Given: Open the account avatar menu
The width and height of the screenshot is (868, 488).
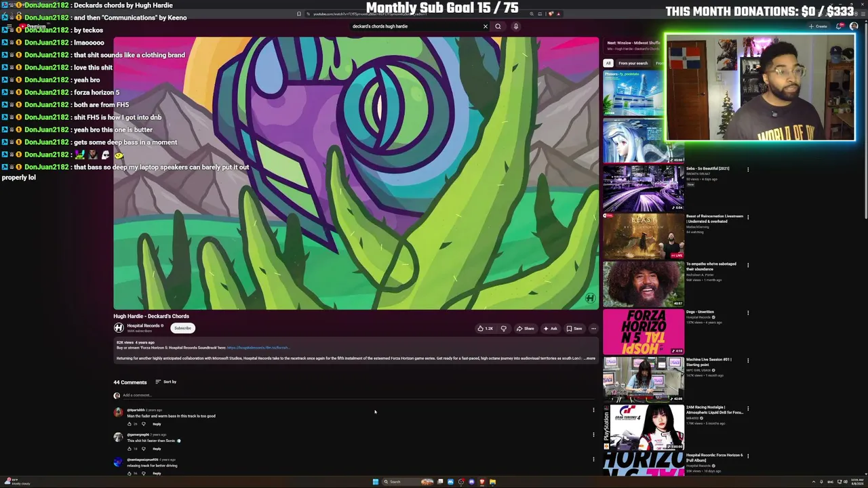Looking at the screenshot, I should [x=854, y=26].
